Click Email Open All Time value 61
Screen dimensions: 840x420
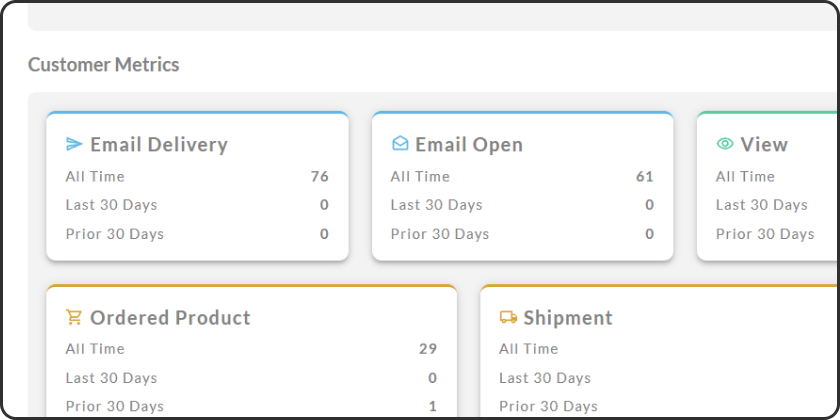[x=645, y=177]
